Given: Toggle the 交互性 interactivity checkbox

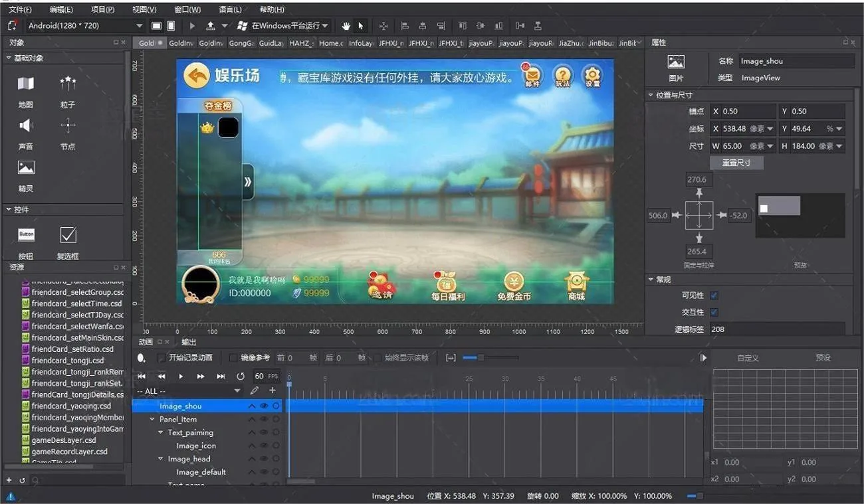Looking at the screenshot, I should tap(714, 312).
